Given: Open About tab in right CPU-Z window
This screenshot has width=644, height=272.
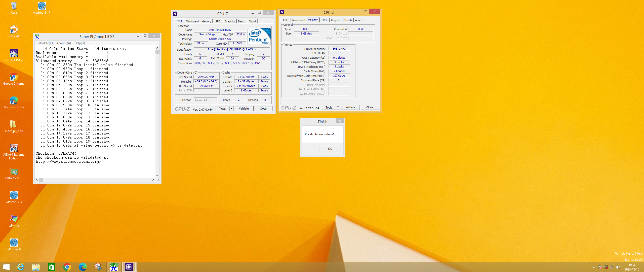Looking at the screenshot, I should (359, 20).
